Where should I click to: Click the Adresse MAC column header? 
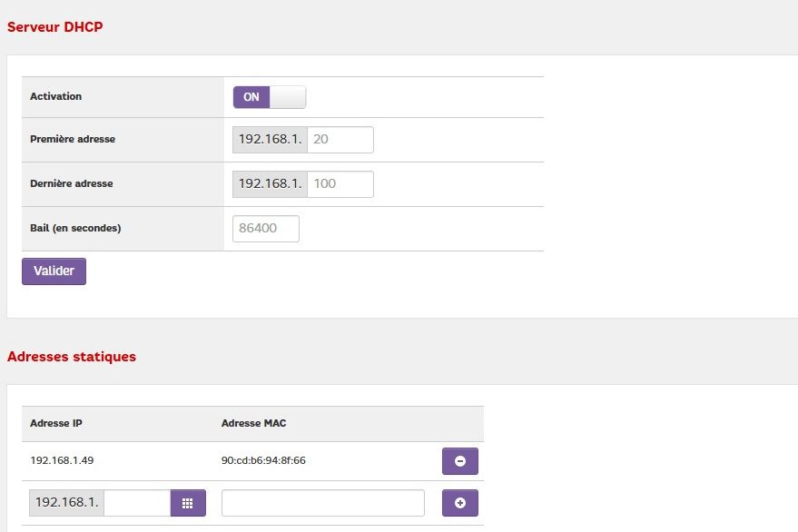coord(253,424)
